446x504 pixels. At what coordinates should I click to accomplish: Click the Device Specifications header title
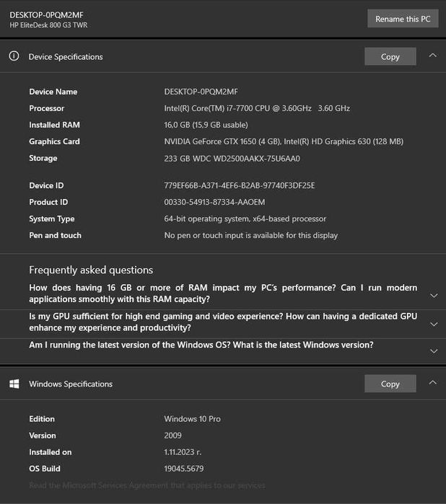point(66,56)
